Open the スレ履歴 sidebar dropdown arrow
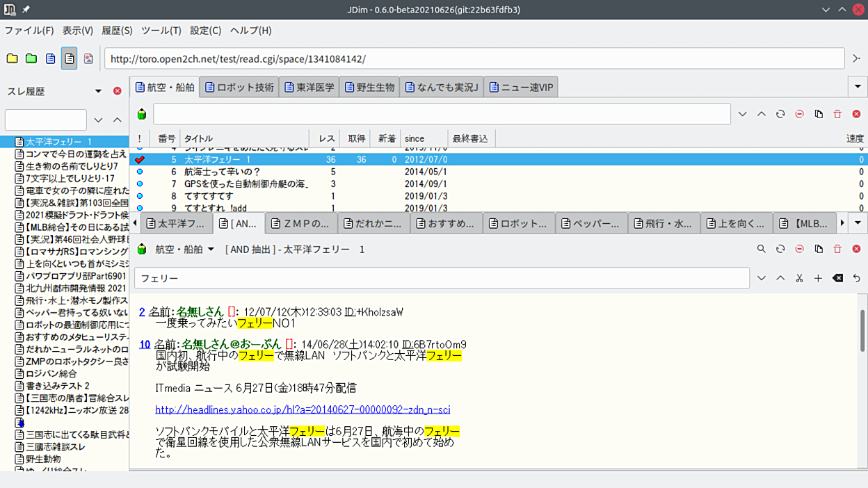The image size is (868, 488). [98, 91]
